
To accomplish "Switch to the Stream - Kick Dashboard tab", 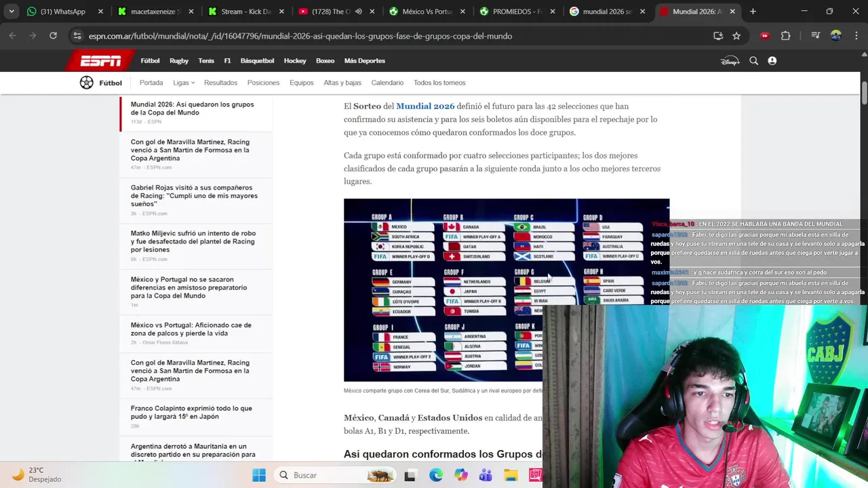I will point(246,12).
